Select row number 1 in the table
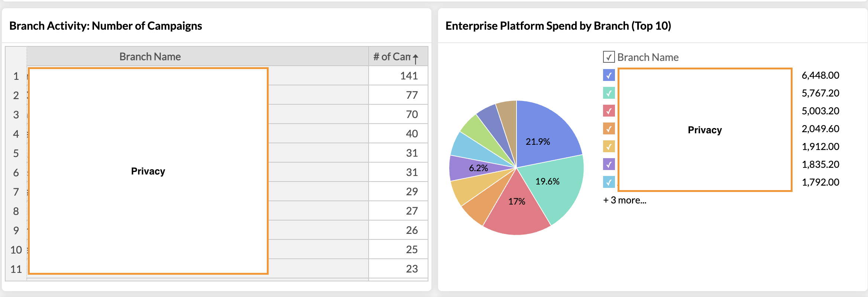Image resolution: width=868 pixels, height=297 pixels. pyautogui.click(x=16, y=76)
